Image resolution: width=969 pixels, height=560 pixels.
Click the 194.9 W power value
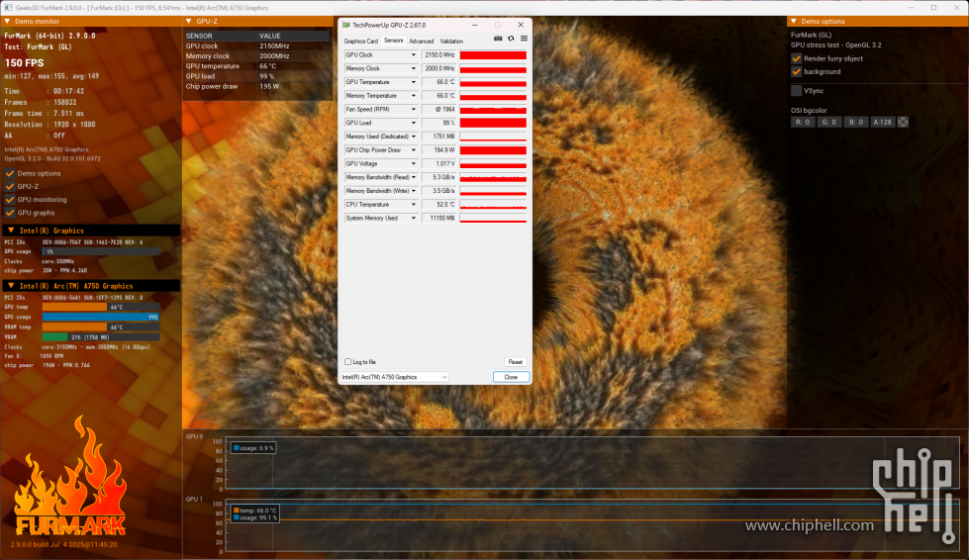438,150
